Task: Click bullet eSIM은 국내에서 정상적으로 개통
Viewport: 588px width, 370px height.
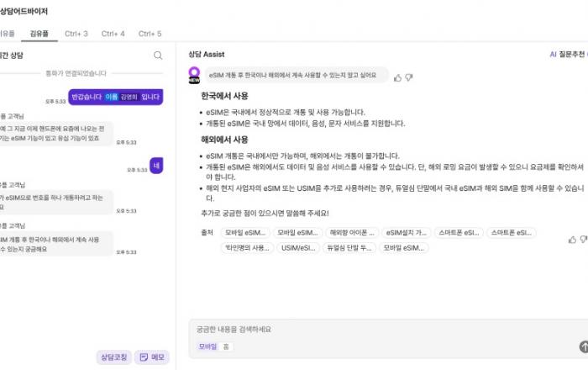Action: point(286,112)
